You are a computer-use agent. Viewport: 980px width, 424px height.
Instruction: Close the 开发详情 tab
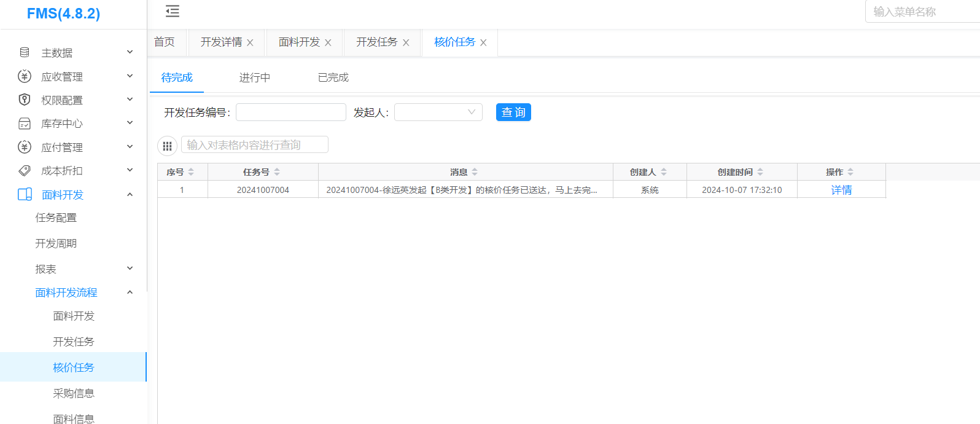[x=250, y=42]
